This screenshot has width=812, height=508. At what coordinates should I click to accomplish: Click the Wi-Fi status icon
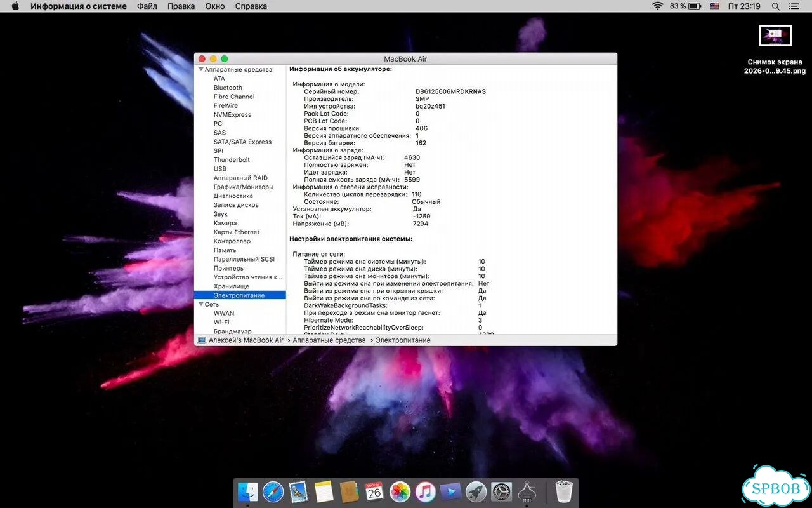click(658, 6)
